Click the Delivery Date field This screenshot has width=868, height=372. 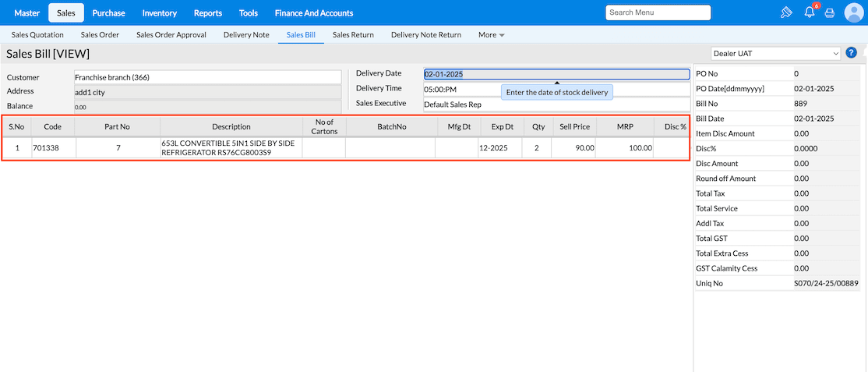pos(556,74)
